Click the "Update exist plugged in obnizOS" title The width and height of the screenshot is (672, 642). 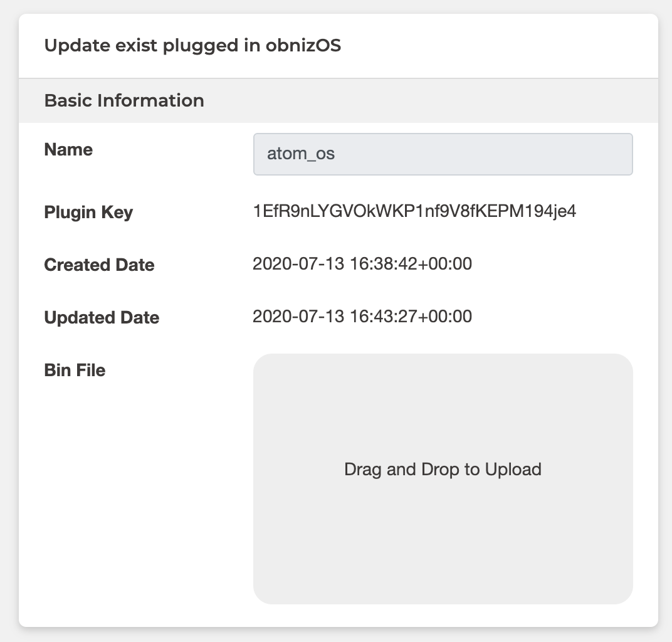pos(192,46)
